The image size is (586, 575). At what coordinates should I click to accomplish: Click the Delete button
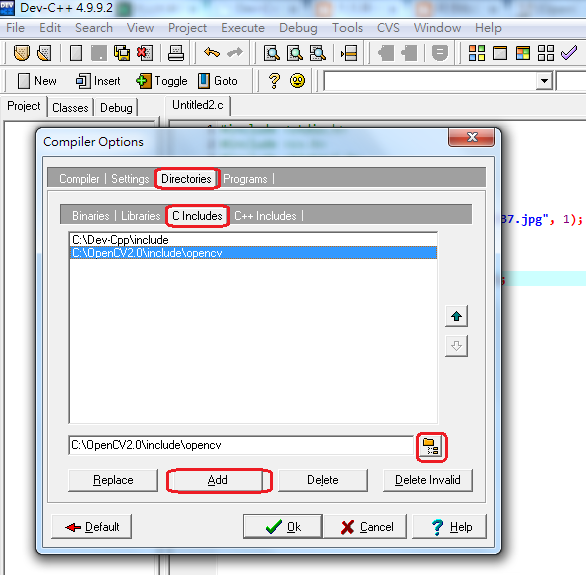pyautogui.click(x=323, y=480)
